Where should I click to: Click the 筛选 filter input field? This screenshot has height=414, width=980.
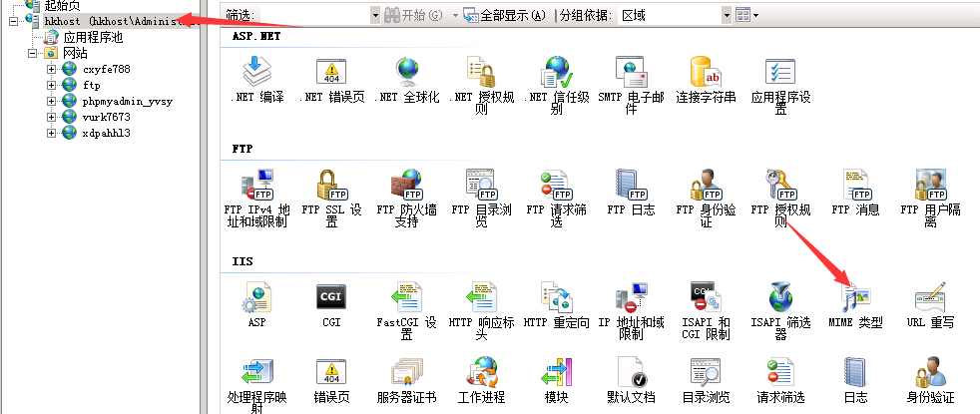(x=310, y=16)
